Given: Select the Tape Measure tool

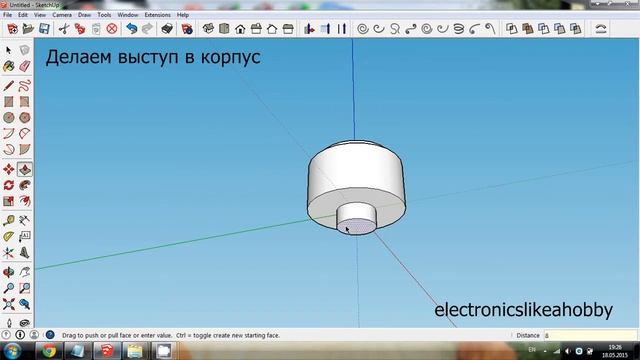Looking at the screenshot, I should tap(9, 221).
